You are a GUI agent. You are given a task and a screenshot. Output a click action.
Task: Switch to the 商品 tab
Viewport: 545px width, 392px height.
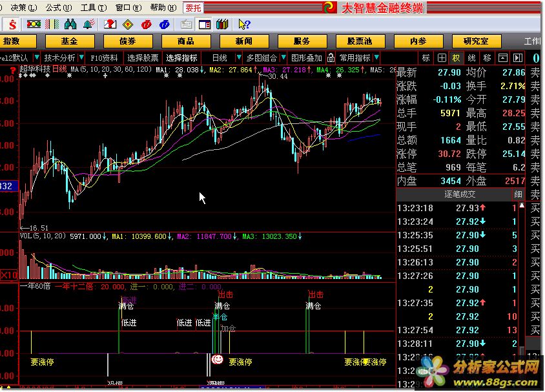pos(185,41)
